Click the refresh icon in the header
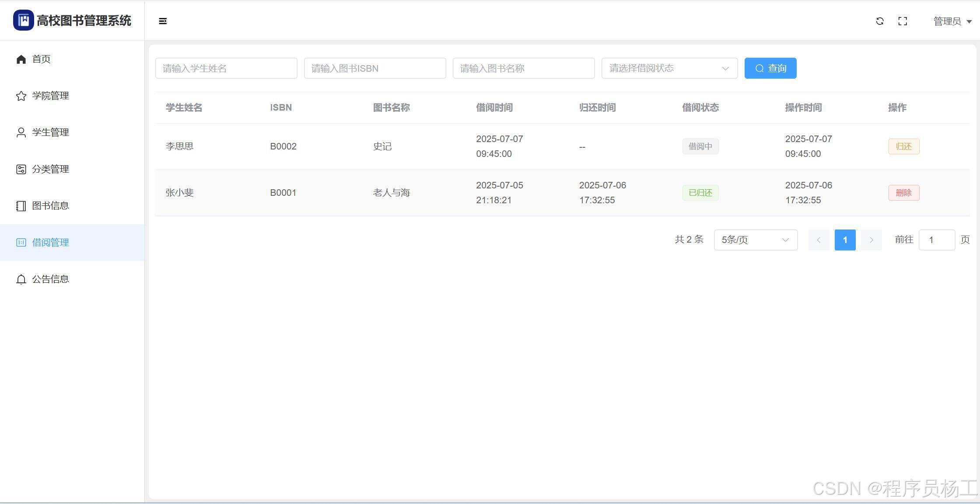The image size is (980, 504). pos(880,21)
